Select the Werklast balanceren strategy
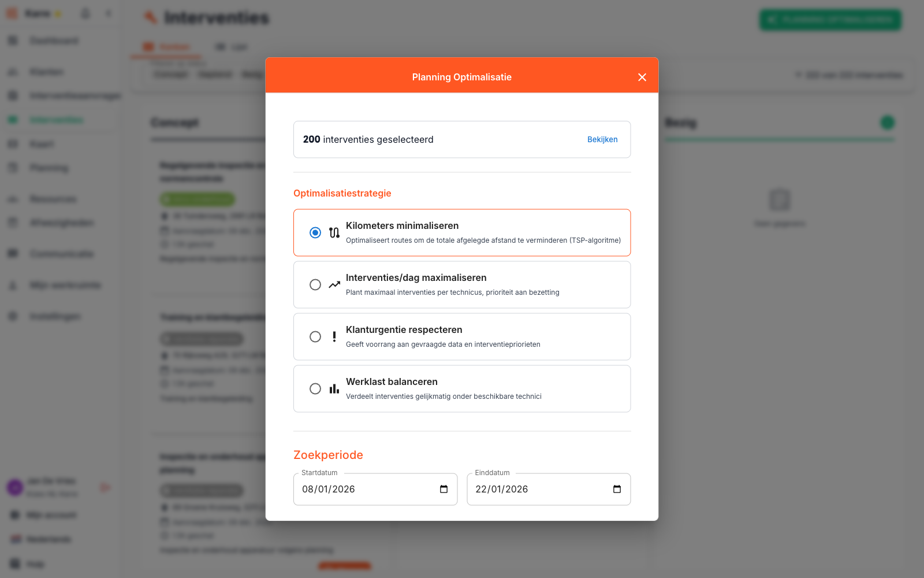The image size is (924, 578). pos(315,388)
